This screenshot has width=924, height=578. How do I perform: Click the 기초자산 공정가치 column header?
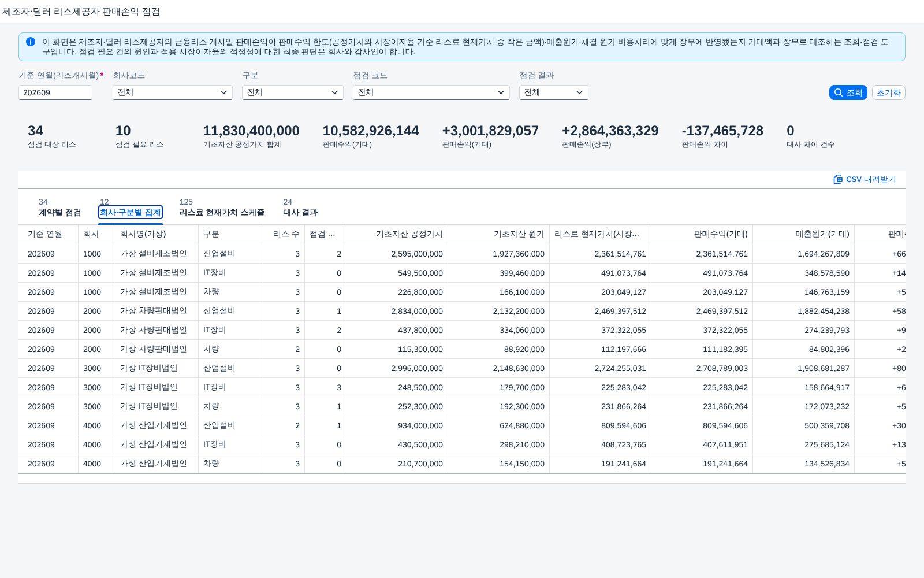click(x=397, y=234)
